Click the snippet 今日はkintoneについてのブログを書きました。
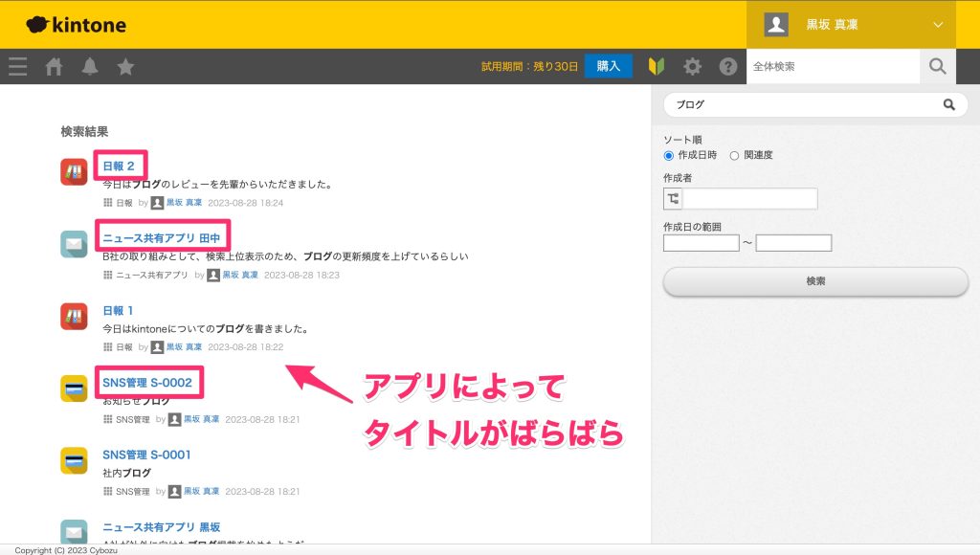Image resolution: width=980 pixels, height=555 pixels. coord(206,329)
